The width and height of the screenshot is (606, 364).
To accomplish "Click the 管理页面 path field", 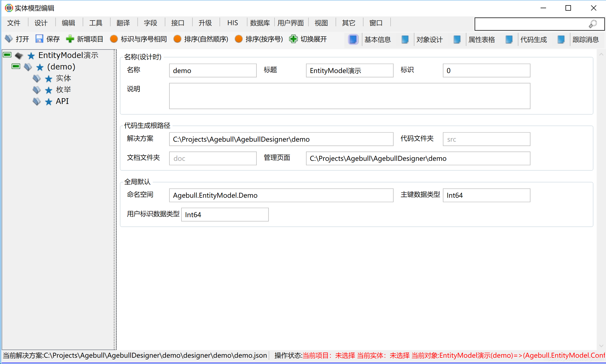I will [418, 158].
